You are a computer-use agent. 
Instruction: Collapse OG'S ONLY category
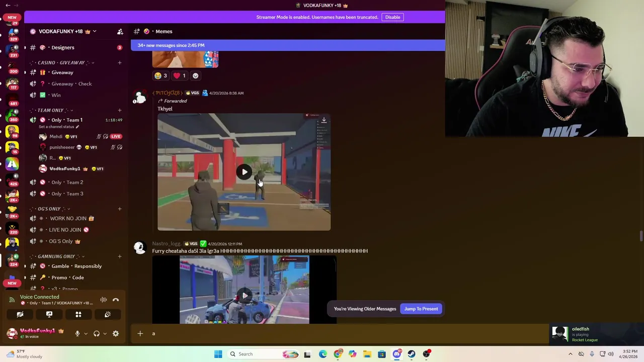[x=50, y=209]
